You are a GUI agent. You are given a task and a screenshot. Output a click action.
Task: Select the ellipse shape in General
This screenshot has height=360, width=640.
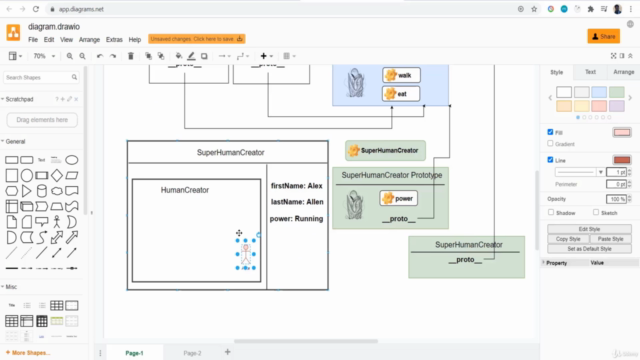72,160
